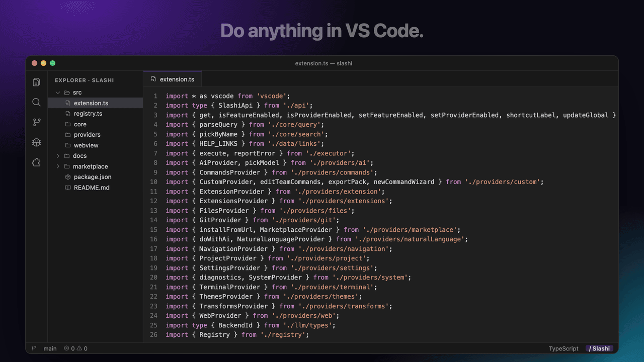
Task: Click the yellow macOS minimize window button
Action: [x=43, y=63]
